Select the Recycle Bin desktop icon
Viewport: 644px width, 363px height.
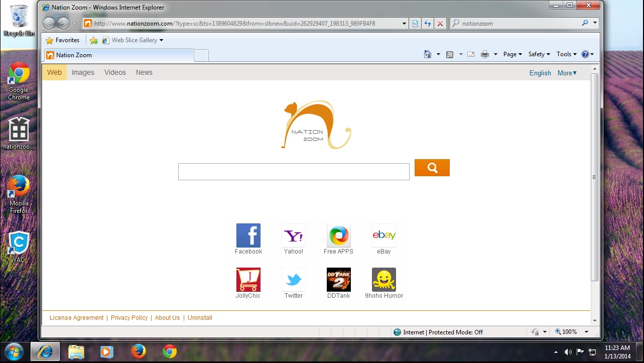(19, 20)
